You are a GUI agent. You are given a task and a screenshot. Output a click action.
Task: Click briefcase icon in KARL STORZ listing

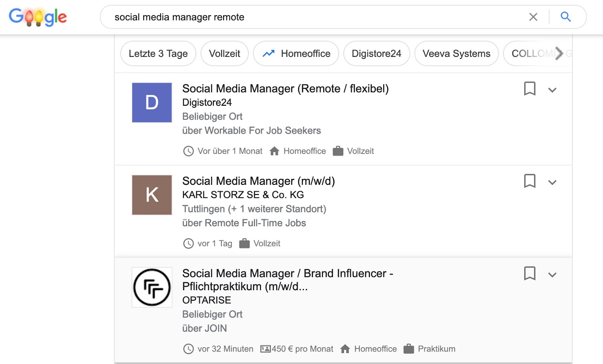pyautogui.click(x=245, y=244)
